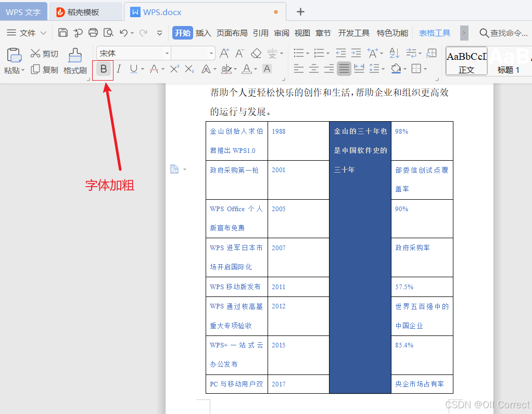The image size is (532, 414).
Task: Click table cell containing 1988
Action: point(299,141)
